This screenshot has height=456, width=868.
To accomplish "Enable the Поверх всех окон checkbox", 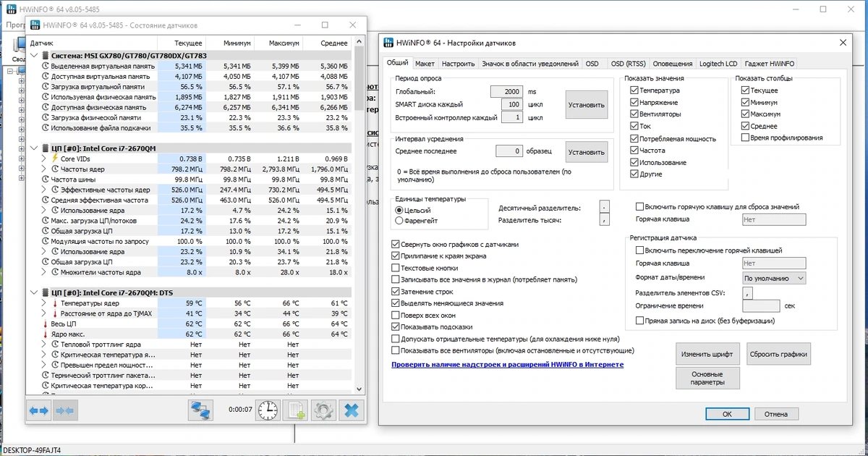I will (395, 315).
